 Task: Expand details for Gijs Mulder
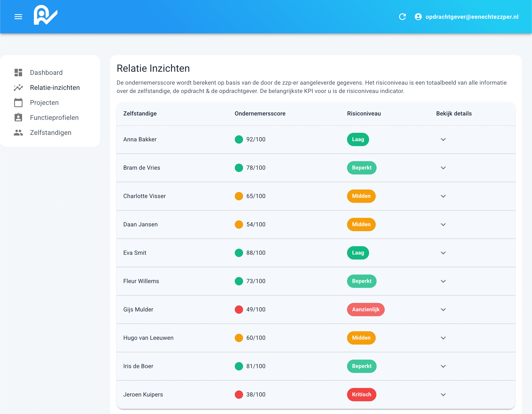pyautogui.click(x=443, y=310)
